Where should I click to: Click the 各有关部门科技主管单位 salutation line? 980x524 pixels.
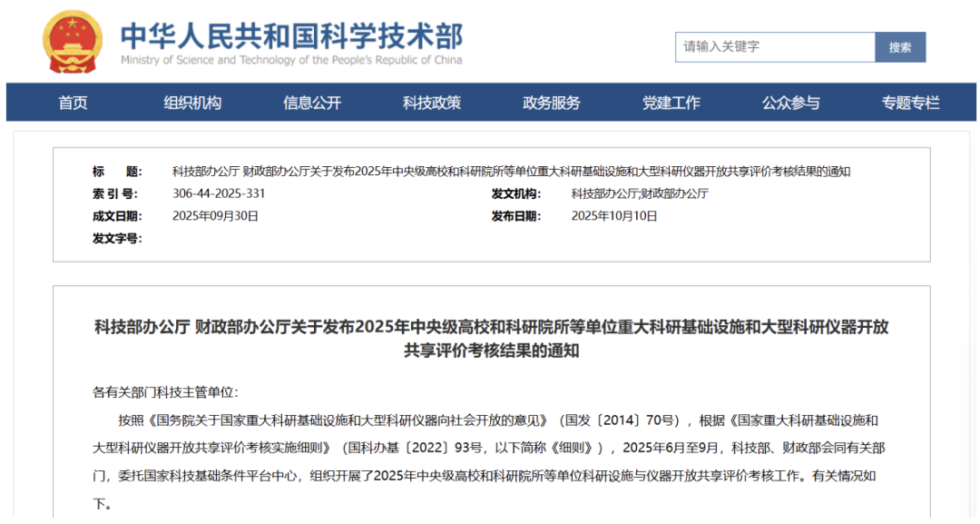[165, 392]
